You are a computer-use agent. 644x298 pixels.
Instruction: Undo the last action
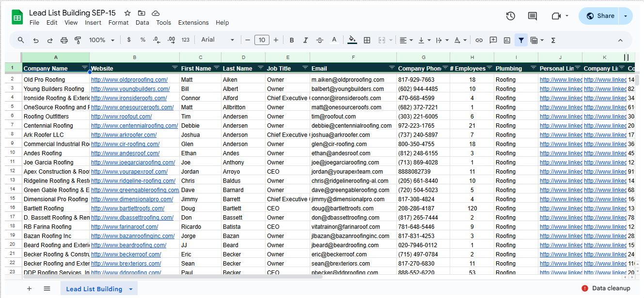36,40
